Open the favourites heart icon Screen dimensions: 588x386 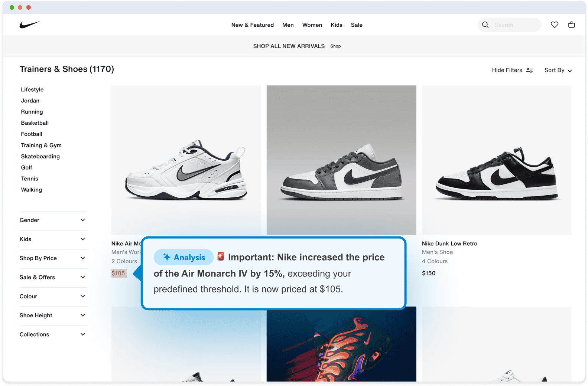click(x=554, y=25)
